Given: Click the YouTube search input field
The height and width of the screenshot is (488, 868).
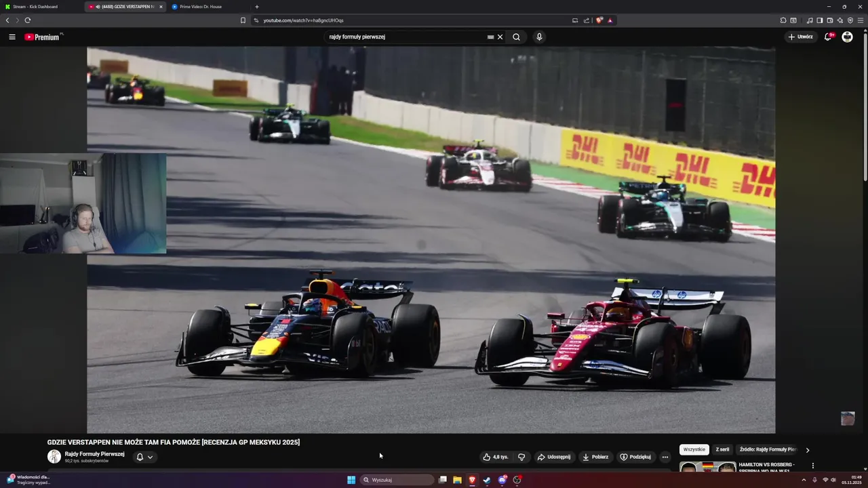Looking at the screenshot, I should pyautogui.click(x=406, y=37).
